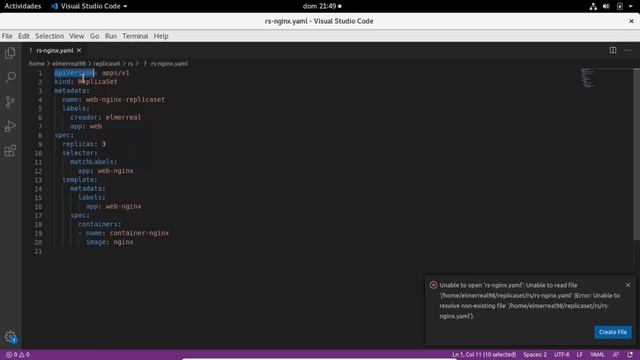The image size is (640, 360).
Task: Open the notifications bell in status bar
Action: pos(630,355)
